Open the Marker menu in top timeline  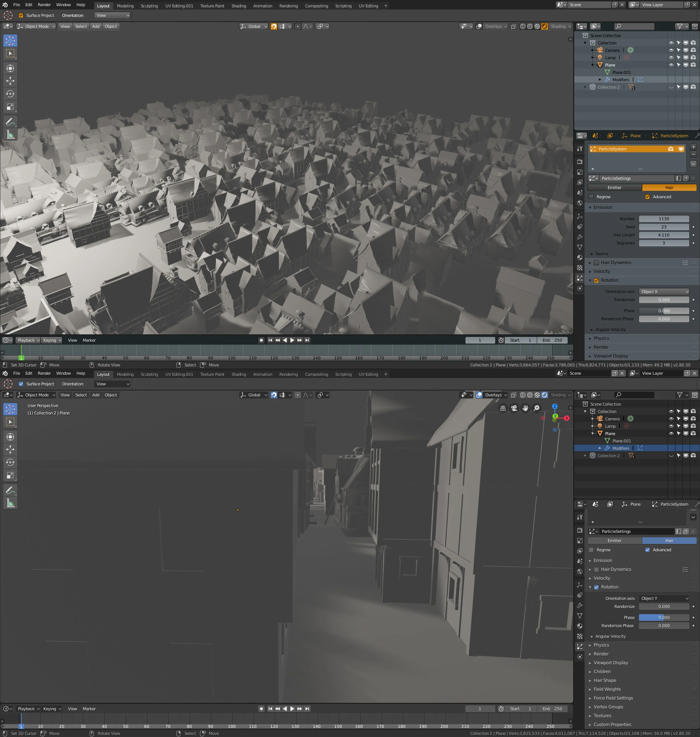(89, 340)
